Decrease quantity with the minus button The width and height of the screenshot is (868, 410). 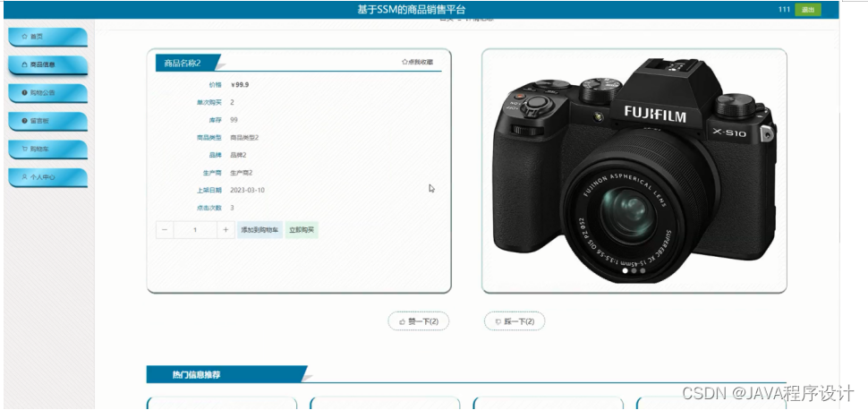165,230
